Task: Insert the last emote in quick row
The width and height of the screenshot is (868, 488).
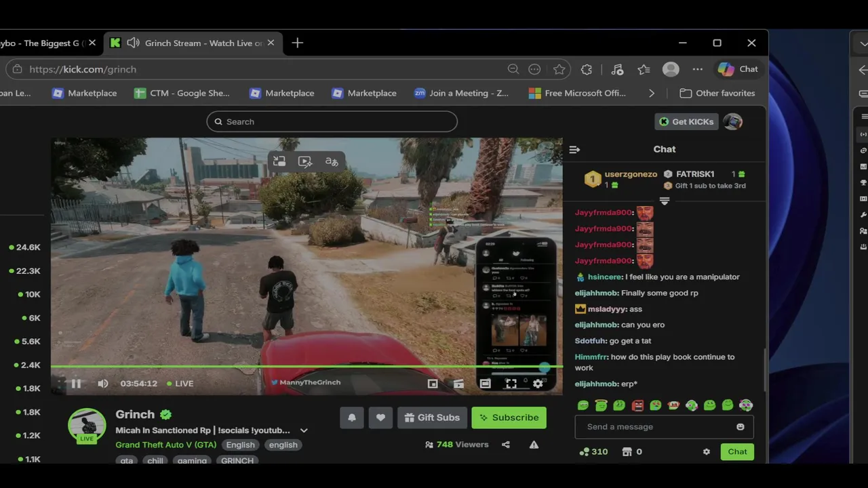Action: point(745,405)
